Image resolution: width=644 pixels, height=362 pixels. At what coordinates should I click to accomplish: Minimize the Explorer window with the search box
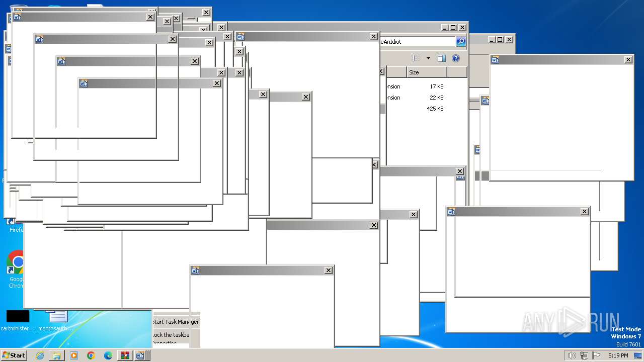click(444, 28)
